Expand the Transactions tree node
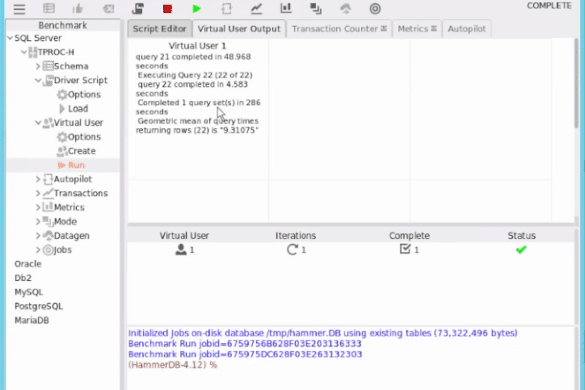585x390 pixels. click(x=38, y=193)
